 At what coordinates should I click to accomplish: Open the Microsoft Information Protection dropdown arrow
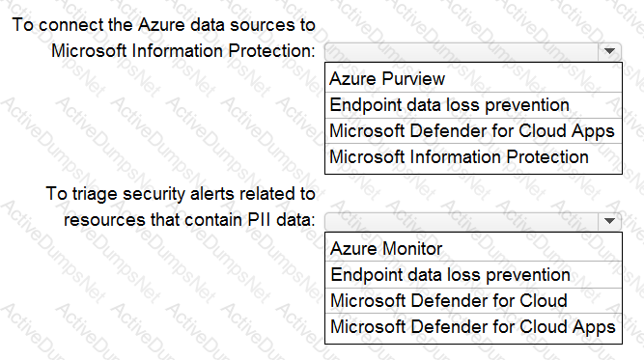point(609,52)
